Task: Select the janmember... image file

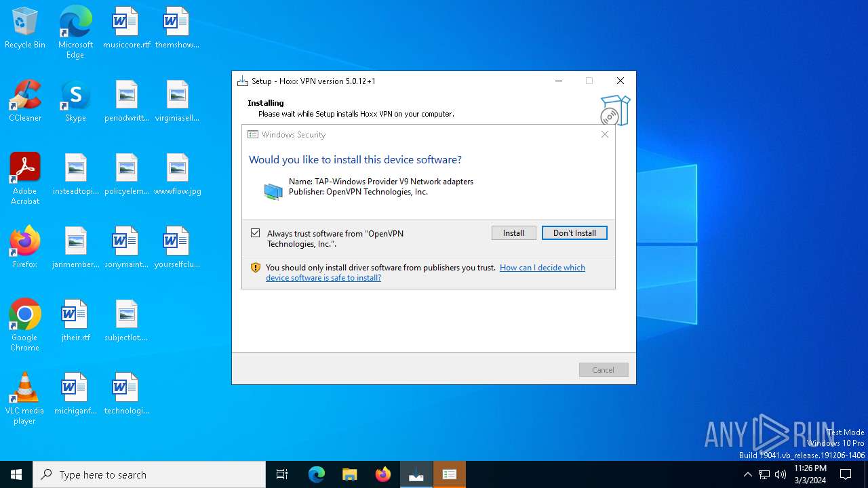Action: 75,248
